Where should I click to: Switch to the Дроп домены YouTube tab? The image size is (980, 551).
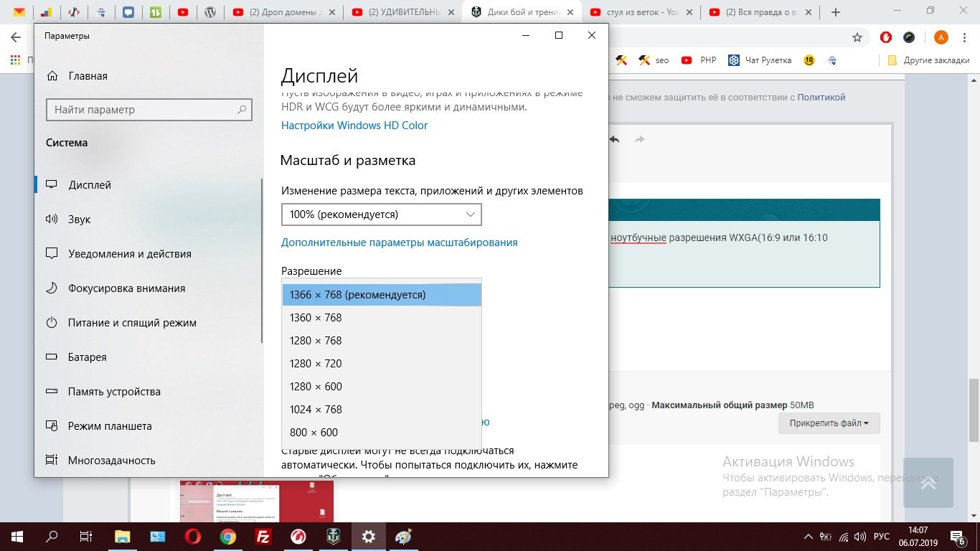[x=282, y=12]
